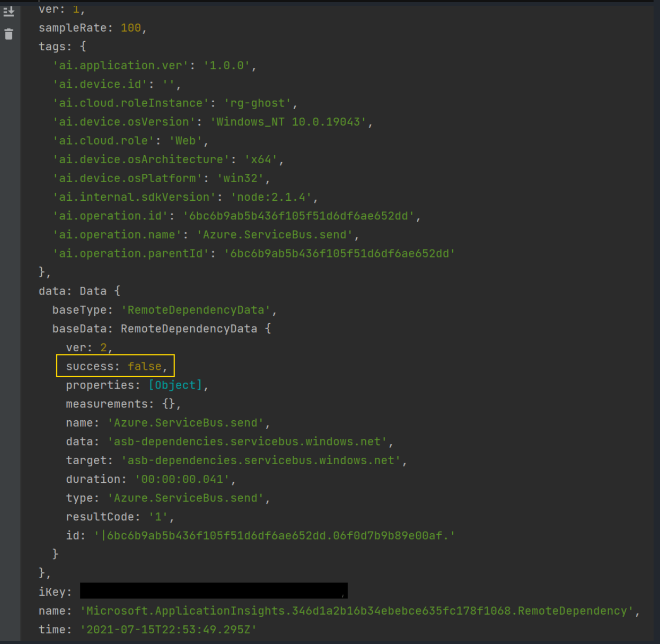Click the Microsoft.ApplicationInsights RemoteDependency name value
This screenshot has height=644, width=660.
(x=357, y=611)
